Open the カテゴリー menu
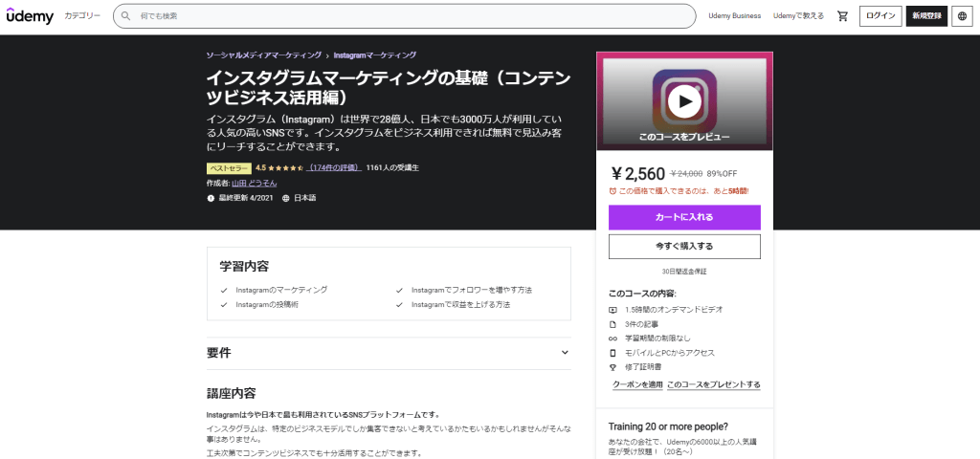 (x=82, y=15)
